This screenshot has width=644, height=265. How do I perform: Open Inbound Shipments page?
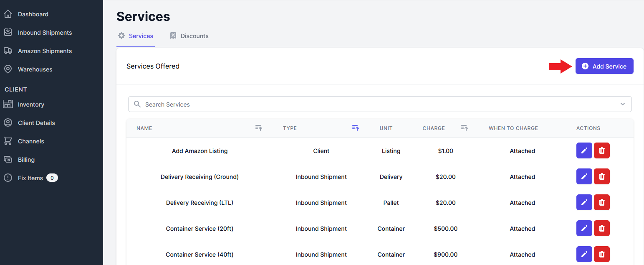coord(45,33)
